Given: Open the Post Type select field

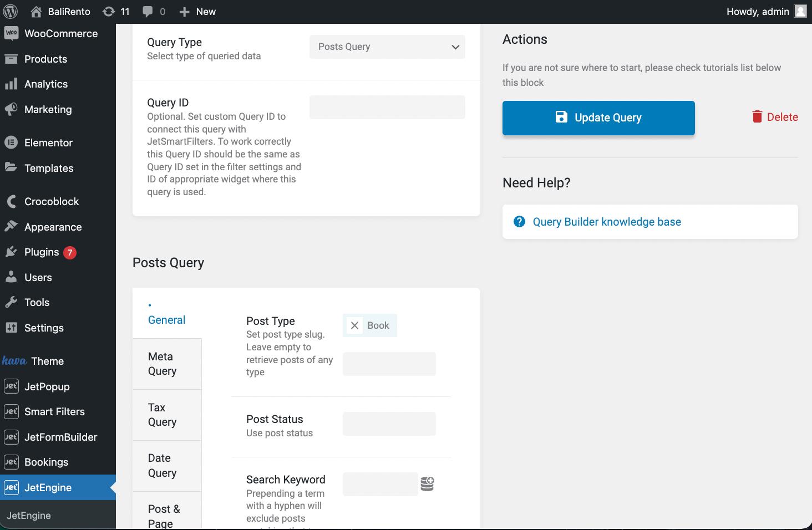Looking at the screenshot, I should pyautogui.click(x=389, y=364).
